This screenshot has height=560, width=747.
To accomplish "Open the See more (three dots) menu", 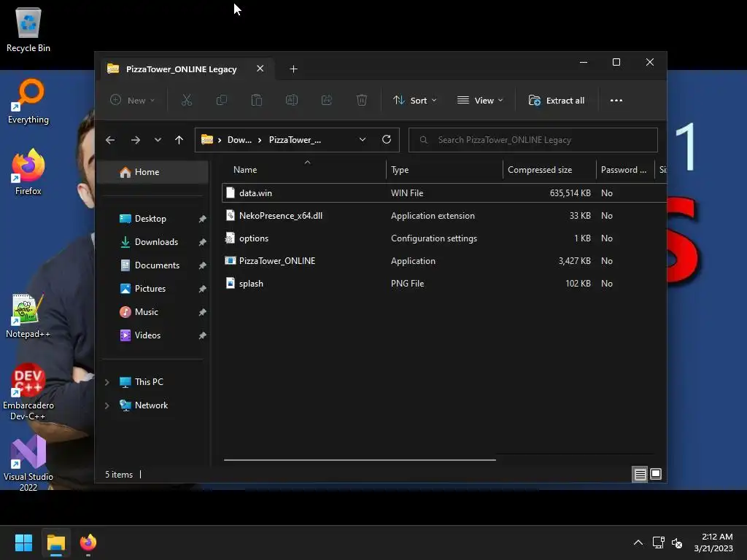I will point(616,101).
